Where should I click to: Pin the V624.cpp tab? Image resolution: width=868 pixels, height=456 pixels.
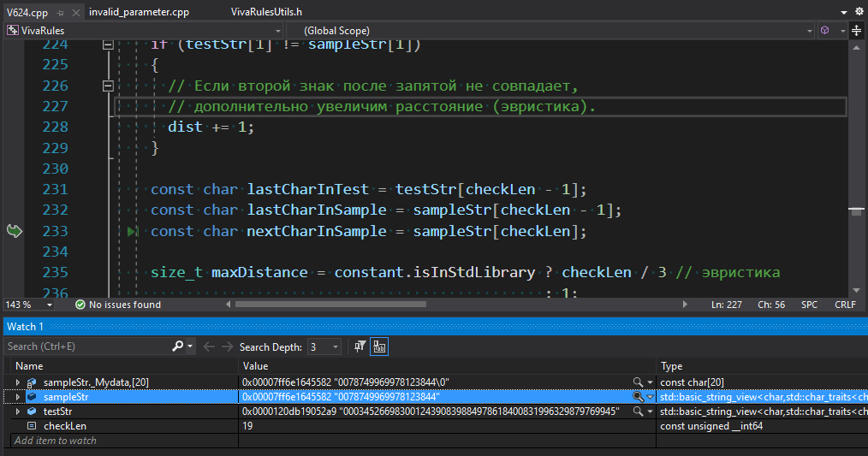61,12
